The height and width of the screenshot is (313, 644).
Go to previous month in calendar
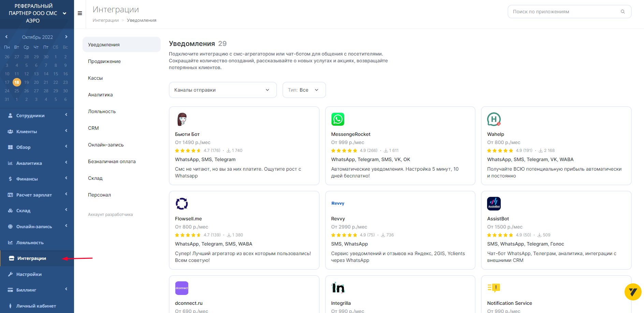(x=6, y=37)
